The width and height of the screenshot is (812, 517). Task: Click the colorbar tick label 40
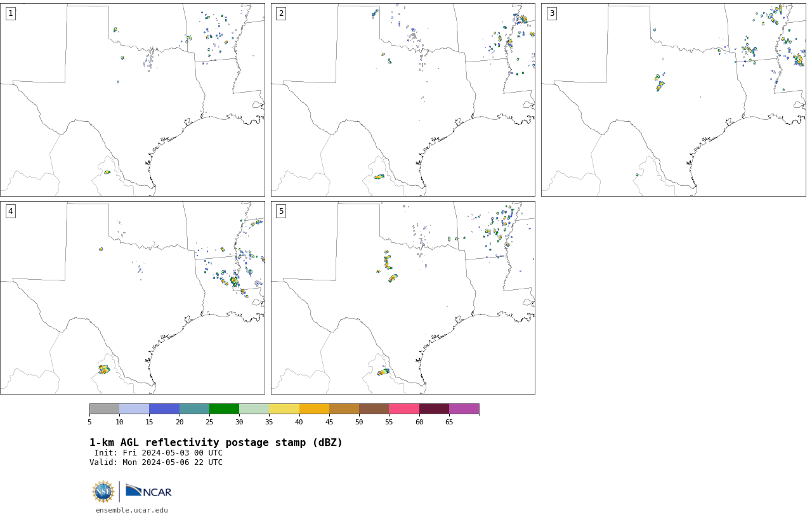299,422
